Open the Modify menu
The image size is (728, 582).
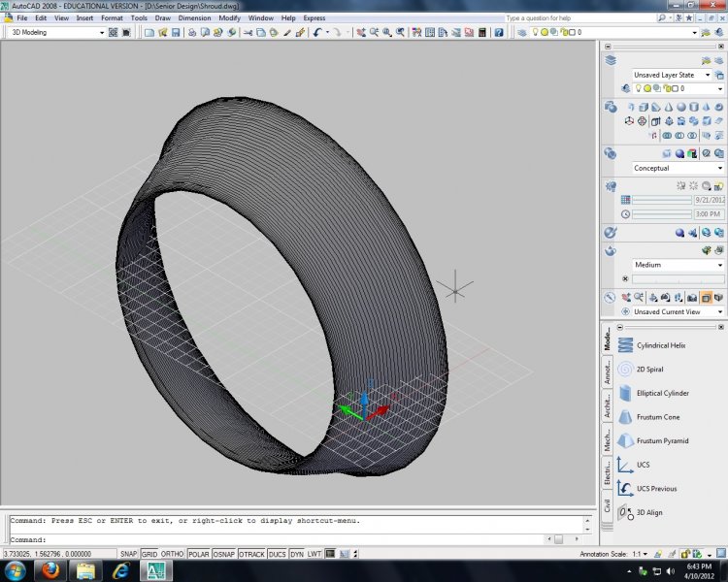coord(229,17)
